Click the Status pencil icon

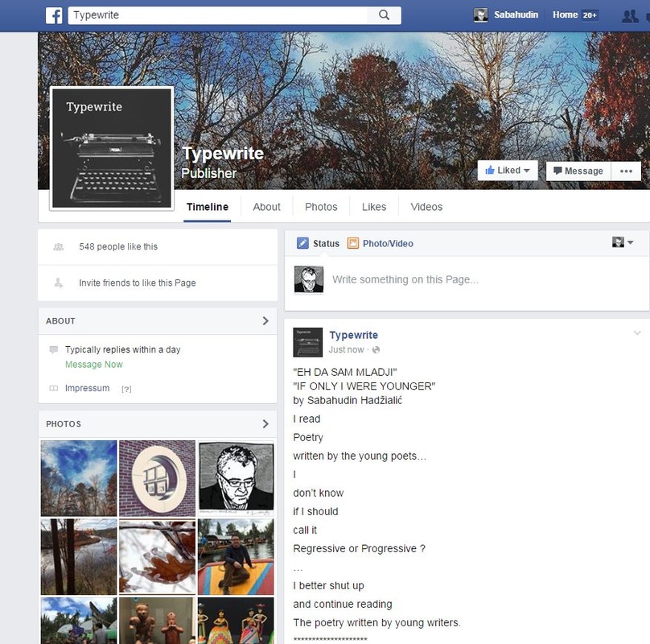pyautogui.click(x=302, y=243)
